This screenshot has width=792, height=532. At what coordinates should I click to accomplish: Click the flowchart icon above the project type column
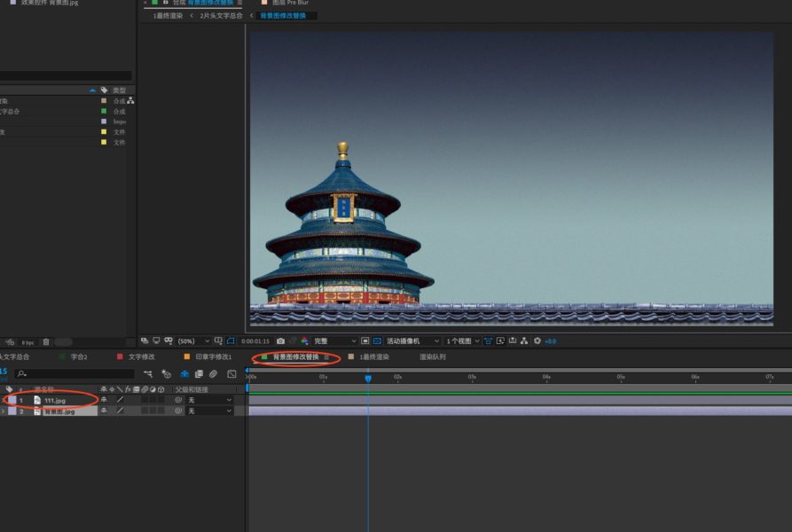coord(130,100)
